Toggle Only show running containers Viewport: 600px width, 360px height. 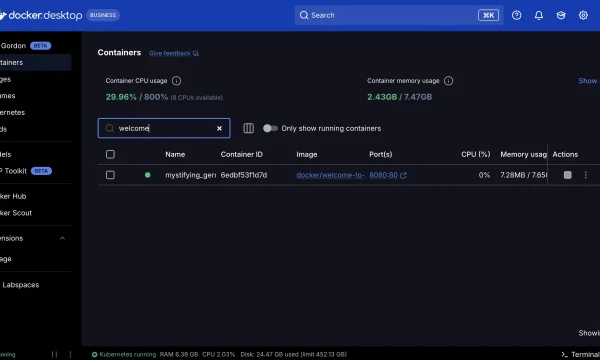click(270, 128)
